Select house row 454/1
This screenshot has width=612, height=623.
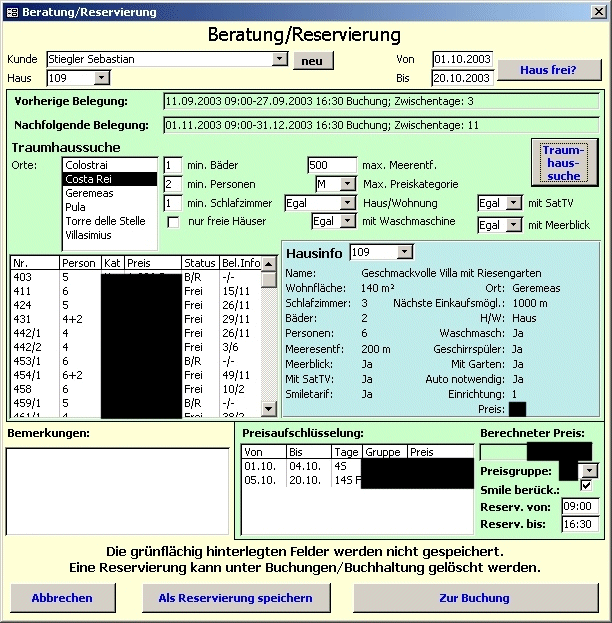pos(136,375)
